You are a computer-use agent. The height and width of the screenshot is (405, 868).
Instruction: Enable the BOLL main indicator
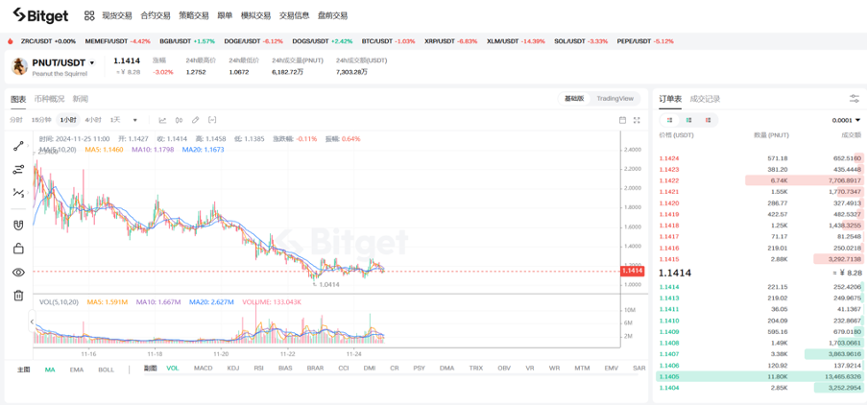[x=106, y=369]
